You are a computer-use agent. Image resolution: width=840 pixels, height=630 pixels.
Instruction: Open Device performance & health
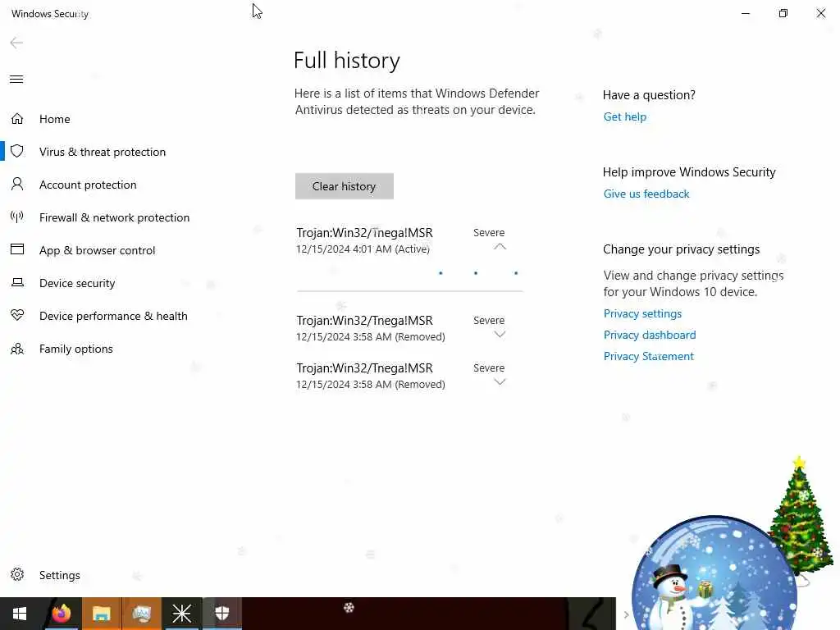pyautogui.click(x=113, y=316)
